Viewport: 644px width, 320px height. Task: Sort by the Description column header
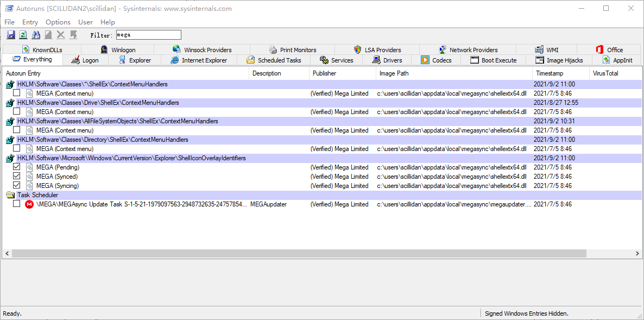(279, 73)
